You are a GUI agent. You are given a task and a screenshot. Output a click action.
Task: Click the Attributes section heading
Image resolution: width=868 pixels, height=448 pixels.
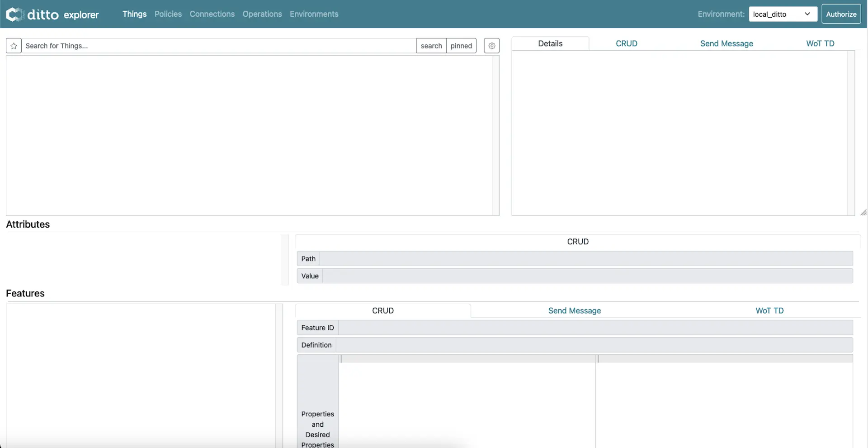click(x=28, y=224)
